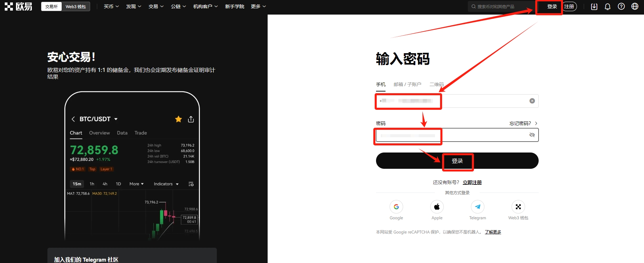Viewport: 644px width, 263px height.
Task: Open the BTC/USDT pair dropdown arrow
Action: coord(116,119)
